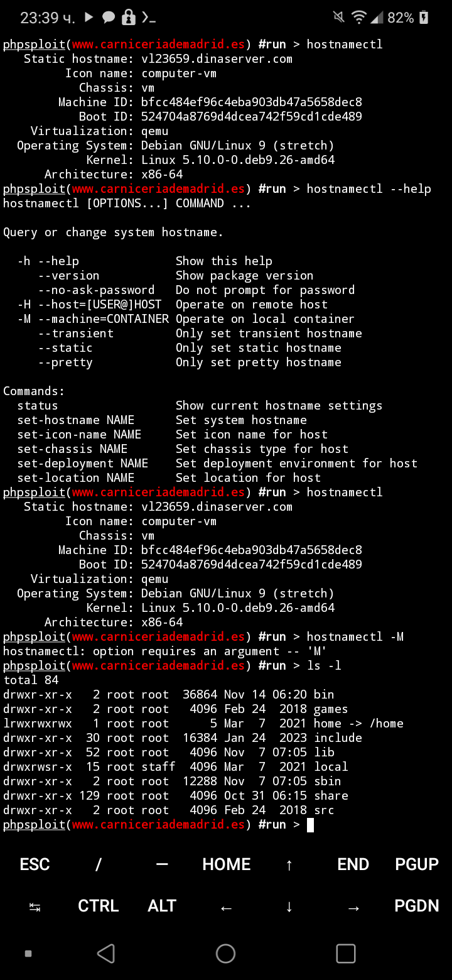Image resolution: width=452 pixels, height=980 pixels.
Task: Tap the recent apps square button
Action: [346, 954]
